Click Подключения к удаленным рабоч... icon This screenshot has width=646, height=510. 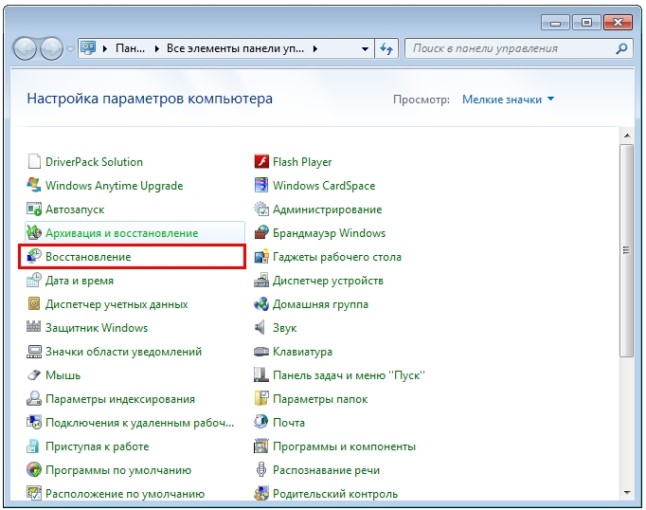pyautogui.click(x=34, y=422)
